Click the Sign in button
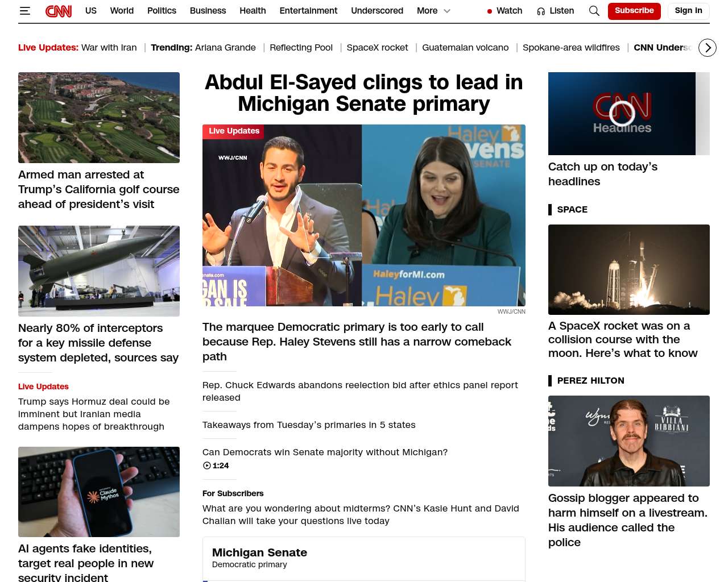The image size is (728, 582). pyautogui.click(x=688, y=11)
